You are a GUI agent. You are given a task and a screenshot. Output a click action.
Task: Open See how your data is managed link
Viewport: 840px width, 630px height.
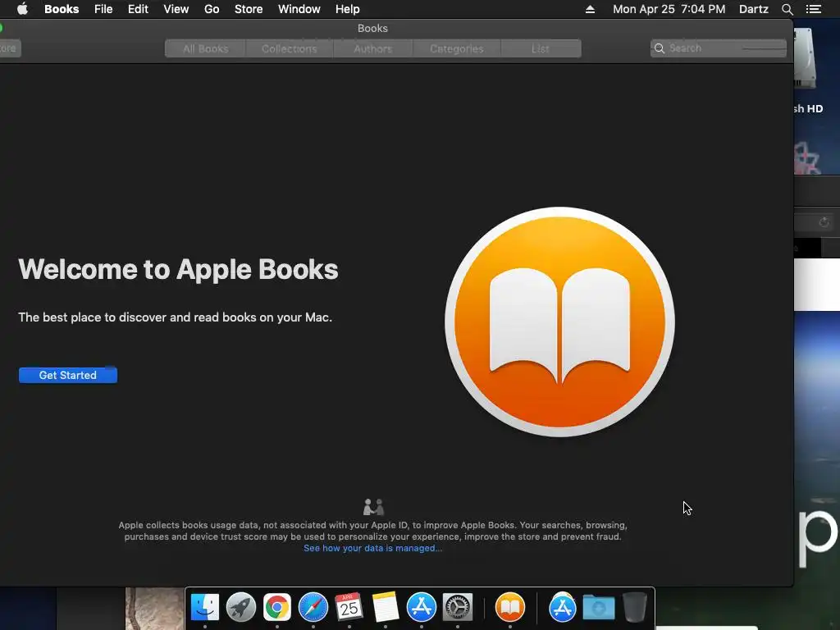(x=373, y=548)
